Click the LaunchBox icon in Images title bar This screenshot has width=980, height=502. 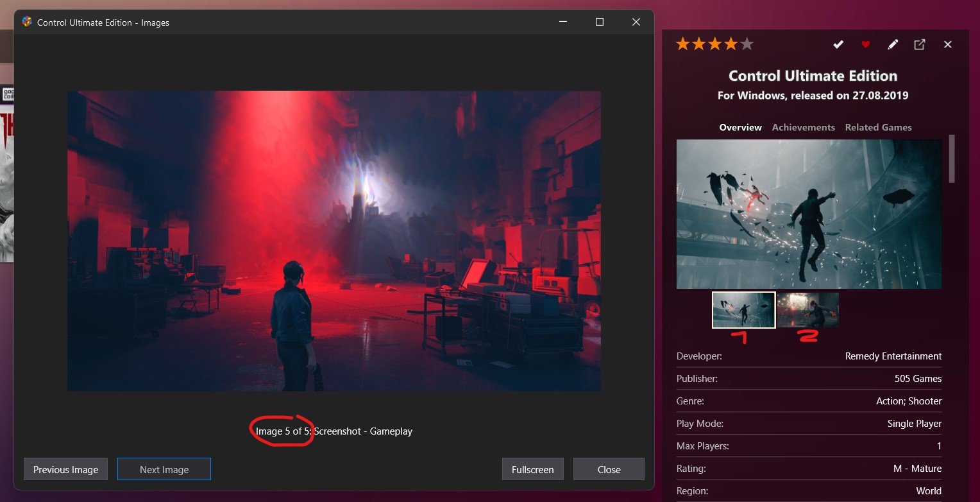tap(27, 22)
